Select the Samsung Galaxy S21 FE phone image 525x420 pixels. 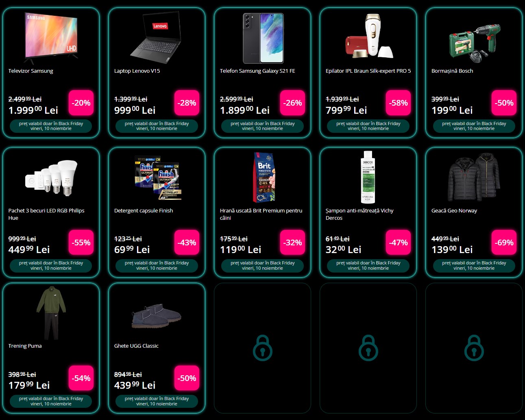point(263,38)
